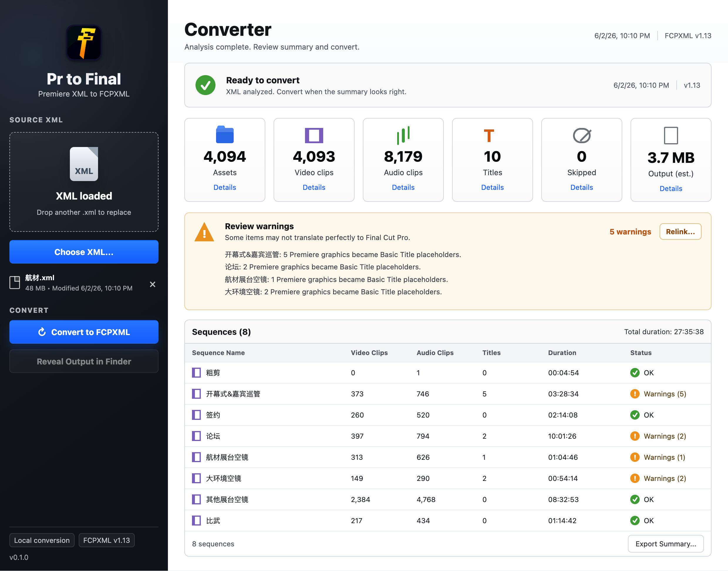The height and width of the screenshot is (571, 728).
Task: Click the purple Video clips icon
Action: coord(314,135)
